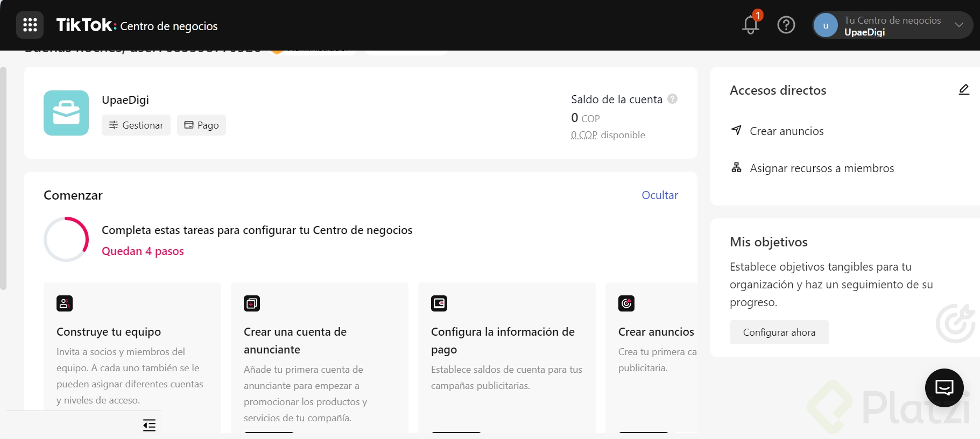Screen dimensions: 980x439
Task: Click the Comenzar section heading
Action: (73, 195)
